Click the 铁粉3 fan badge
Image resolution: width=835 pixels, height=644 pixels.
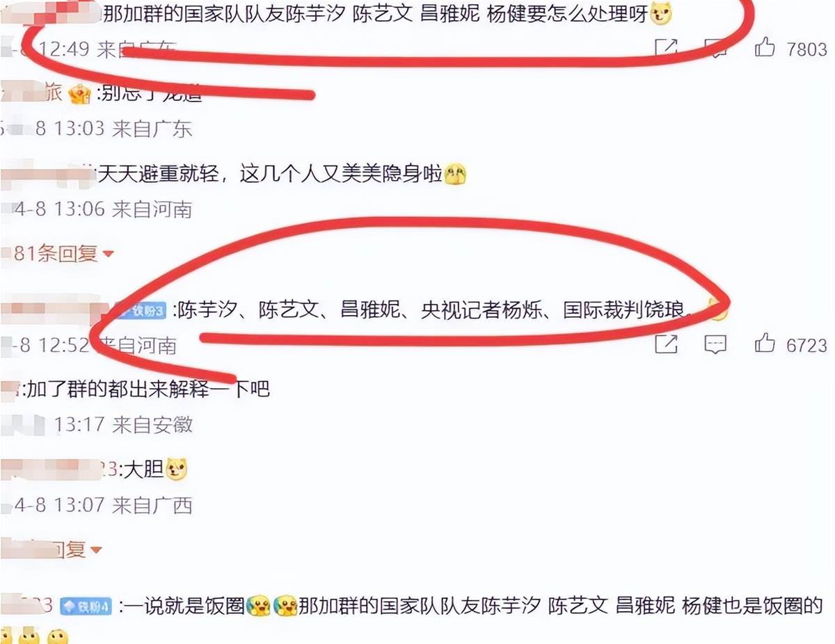[144, 311]
